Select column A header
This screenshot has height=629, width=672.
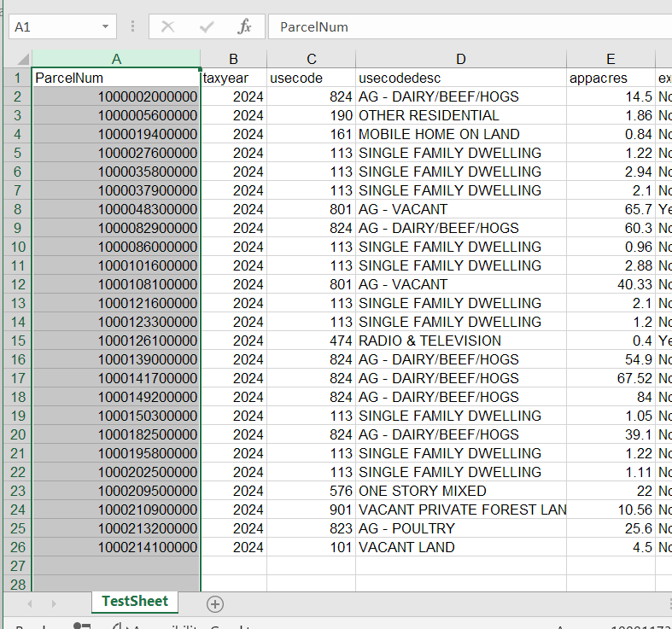[116, 59]
